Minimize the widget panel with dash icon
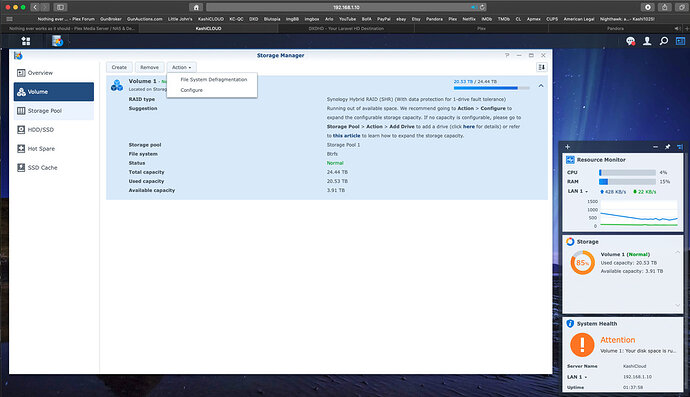The image size is (690, 397). [656, 147]
